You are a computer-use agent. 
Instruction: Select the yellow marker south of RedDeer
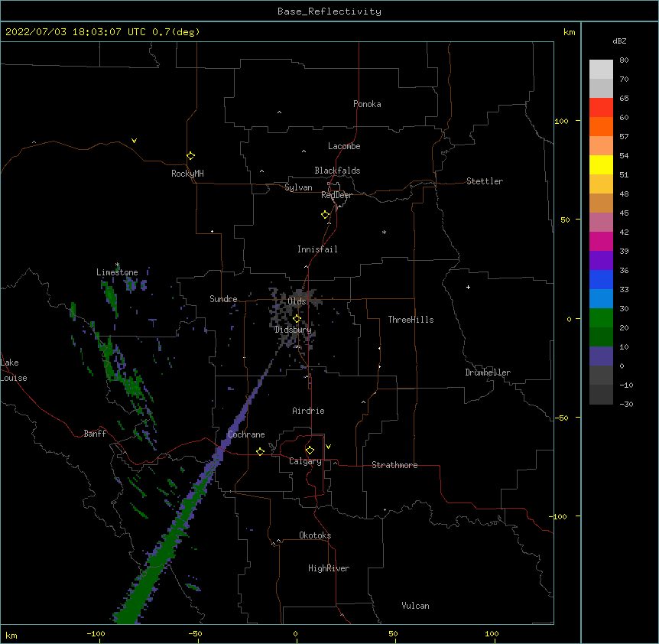[x=325, y=215]
